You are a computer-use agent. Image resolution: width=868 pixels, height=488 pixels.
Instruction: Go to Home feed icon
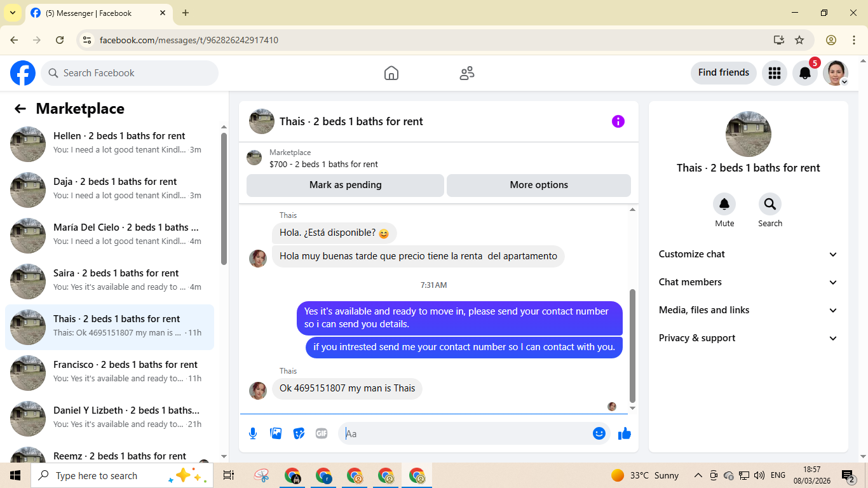tap(391, 73)
